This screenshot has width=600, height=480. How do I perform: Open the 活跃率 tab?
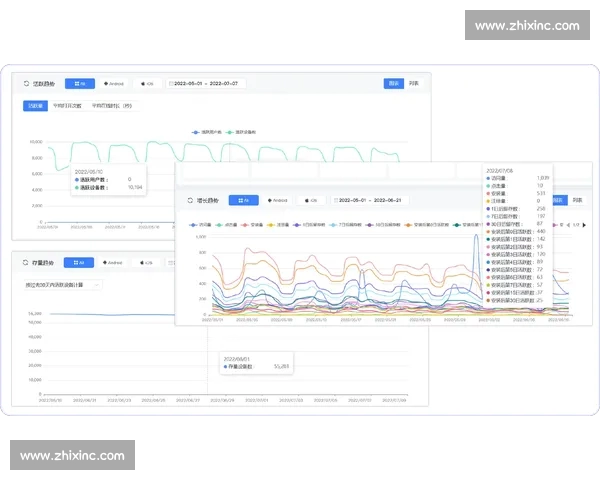(36, 105)
